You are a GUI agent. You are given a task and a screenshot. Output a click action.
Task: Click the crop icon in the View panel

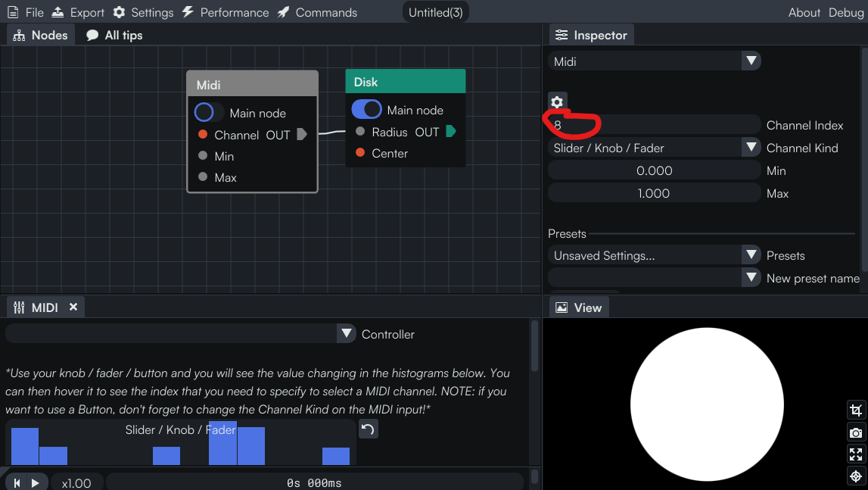click(856, 410)
